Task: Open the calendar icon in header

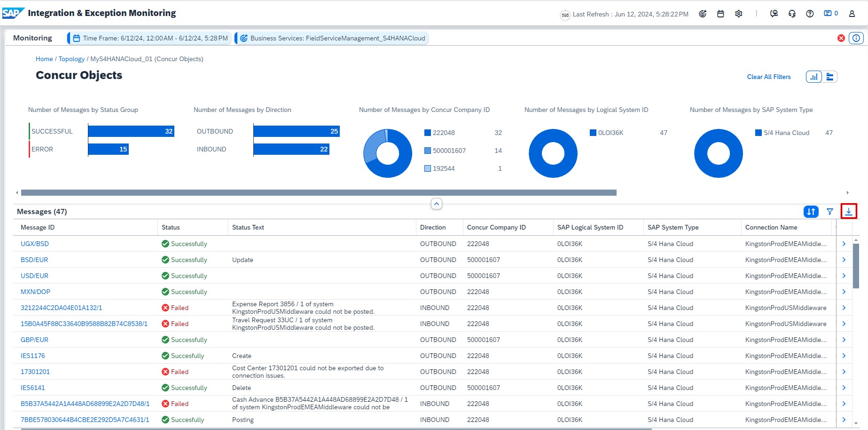Action: tap(720, 14)
